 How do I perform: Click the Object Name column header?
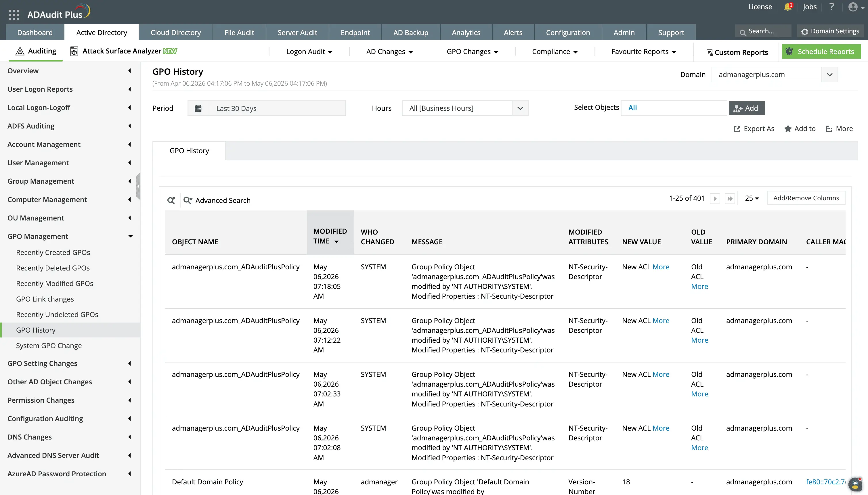click(195, 242)
